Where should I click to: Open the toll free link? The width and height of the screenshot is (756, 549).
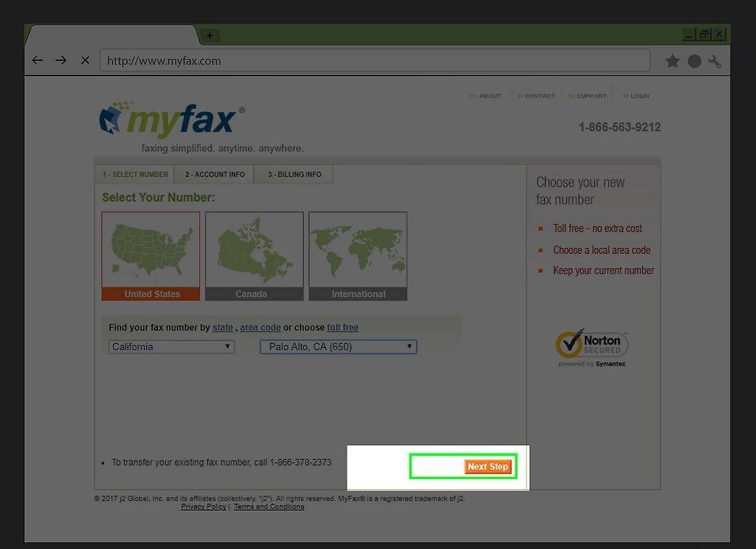click(343, 327)
